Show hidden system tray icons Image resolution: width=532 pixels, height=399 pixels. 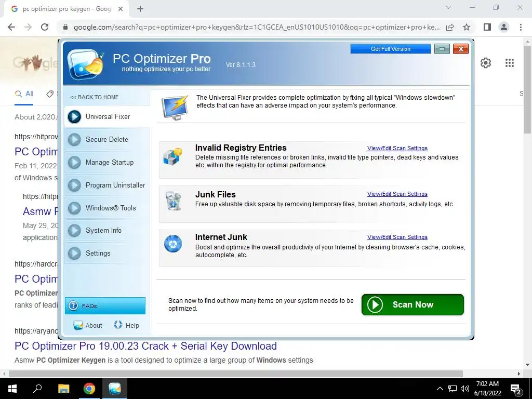click(440, 389)
